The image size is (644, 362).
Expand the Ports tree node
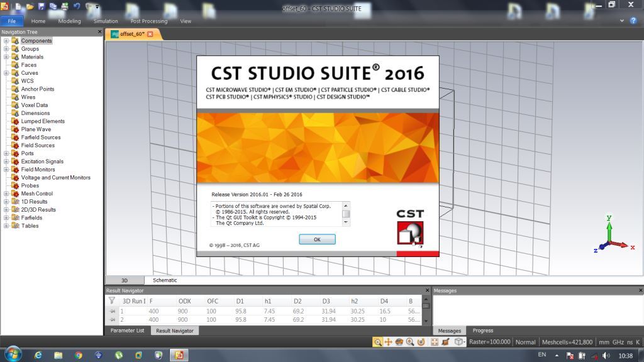pyautogui.click(x=6, y=153)
